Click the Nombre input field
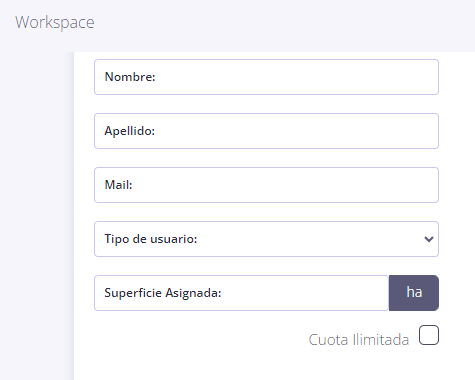 (x=266, y=77)
